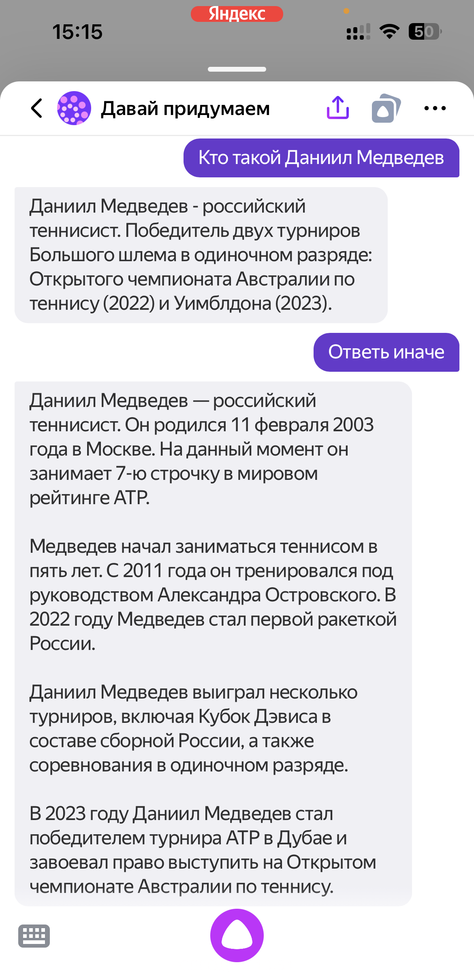474x980 pixels.
Task: Tap the back chevron to leave the chat
Action: (36, 107)
